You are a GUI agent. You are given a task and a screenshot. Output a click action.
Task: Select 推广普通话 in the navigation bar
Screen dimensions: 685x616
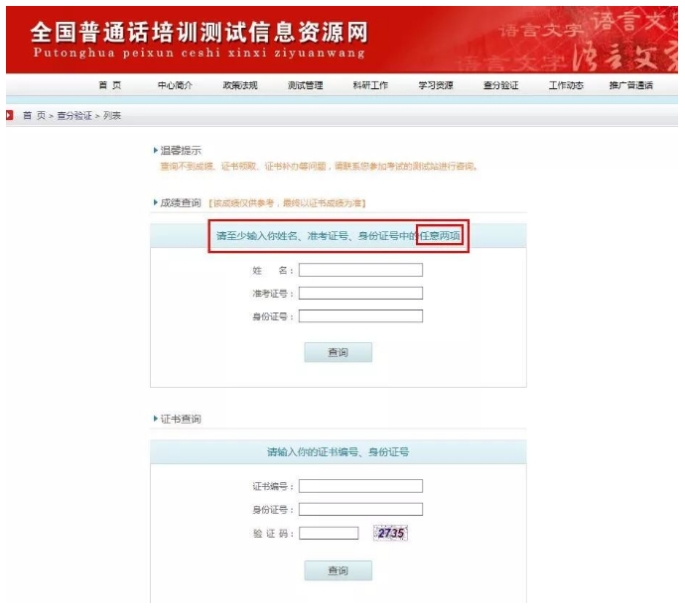[630, 86]
